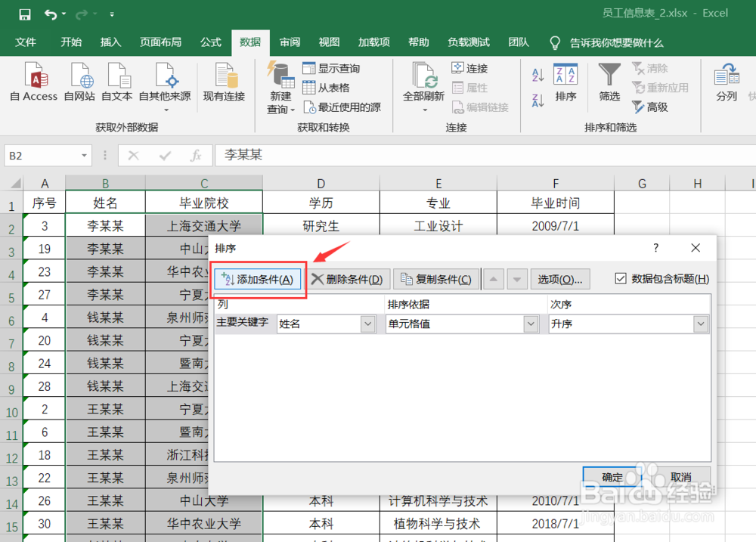This screenshot has width=756, height=542.
Task: Click cell 学历 header in D1
Action: click(321, 203)
